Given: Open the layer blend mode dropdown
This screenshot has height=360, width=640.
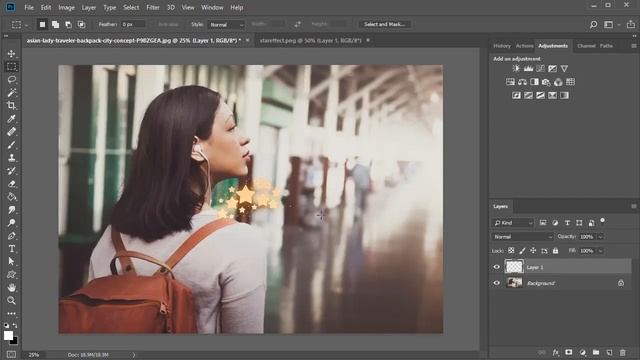Looking at the screenshot, I should (x=522, y=237).
